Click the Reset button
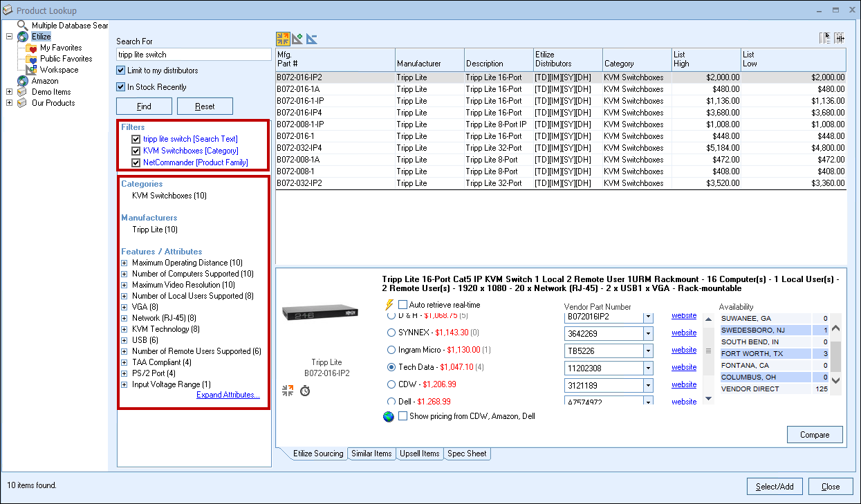Screen dimensions: 861x504 click(205, 106)
